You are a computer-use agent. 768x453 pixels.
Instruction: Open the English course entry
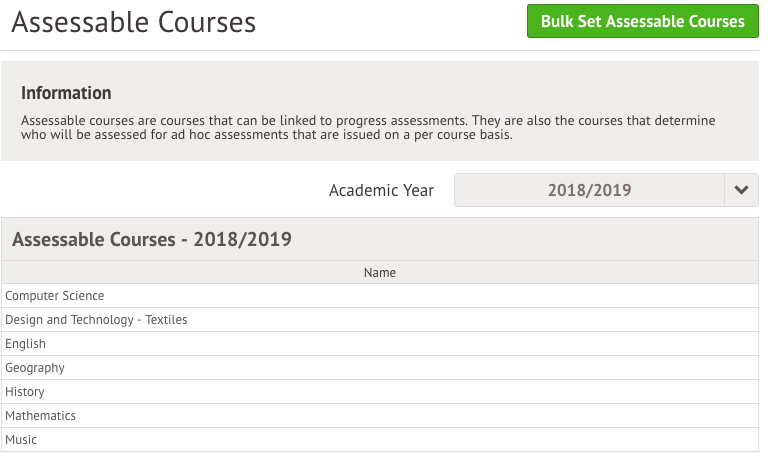tap(380, 344)
